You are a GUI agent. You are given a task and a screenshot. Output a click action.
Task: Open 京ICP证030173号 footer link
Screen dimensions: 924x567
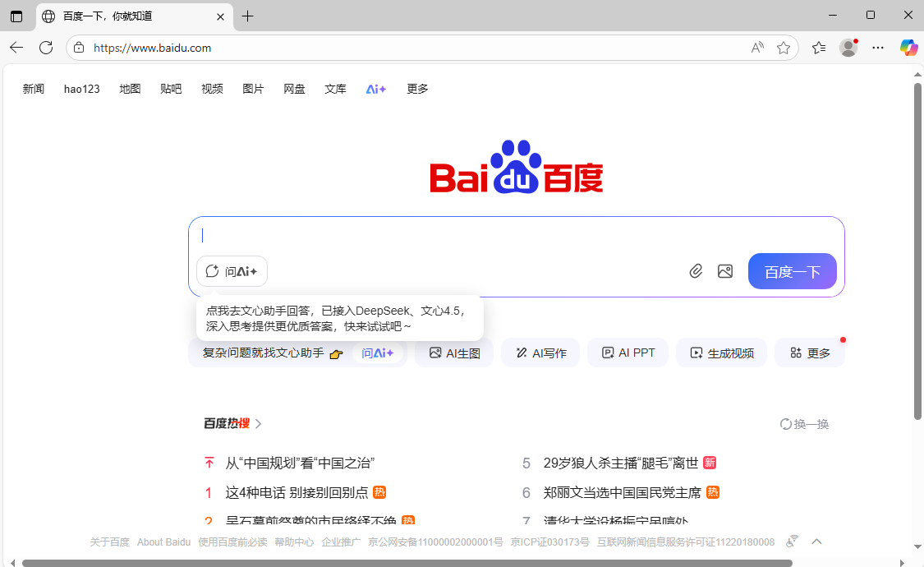coord(549,542)
